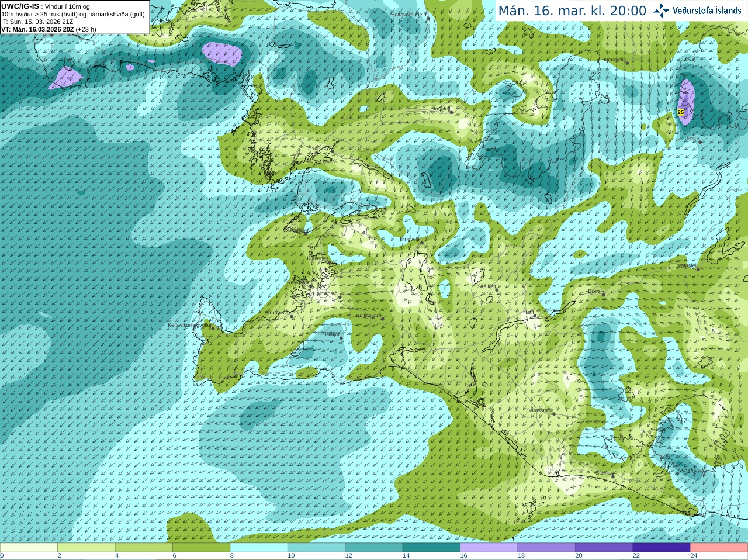This screenshot has height=560, width=748.
Task: Click the legend scale value 24
Action: [694, 556]
